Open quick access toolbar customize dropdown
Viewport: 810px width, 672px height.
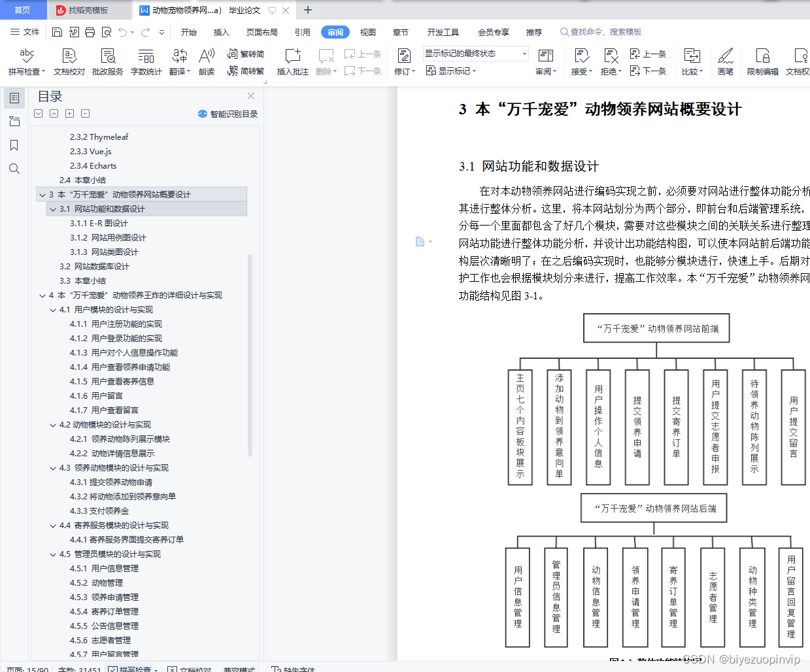(x=161, y=32)
